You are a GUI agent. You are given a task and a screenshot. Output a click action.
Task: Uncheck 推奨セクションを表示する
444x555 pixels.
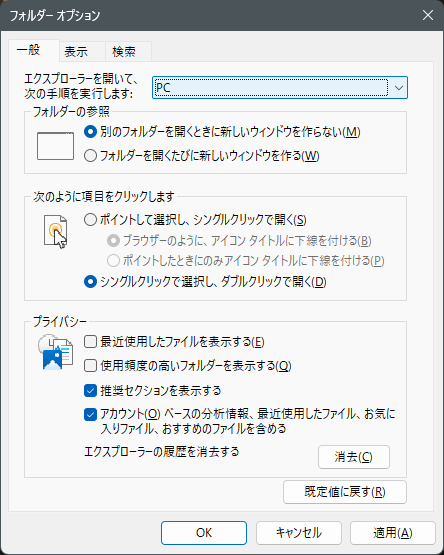tap(90, 391)
